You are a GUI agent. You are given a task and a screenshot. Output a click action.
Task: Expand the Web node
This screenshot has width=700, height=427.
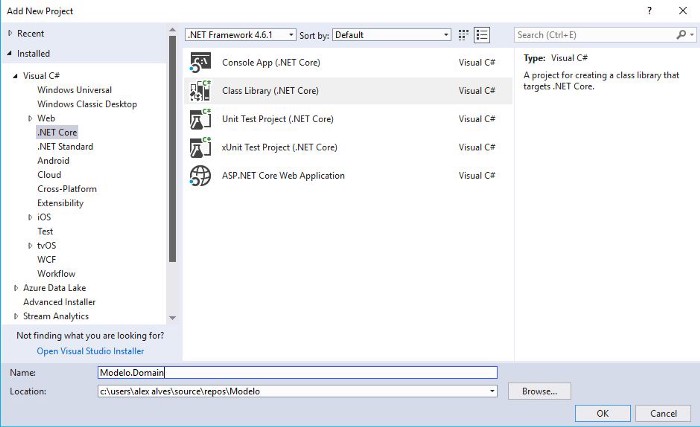click(30, 118)
